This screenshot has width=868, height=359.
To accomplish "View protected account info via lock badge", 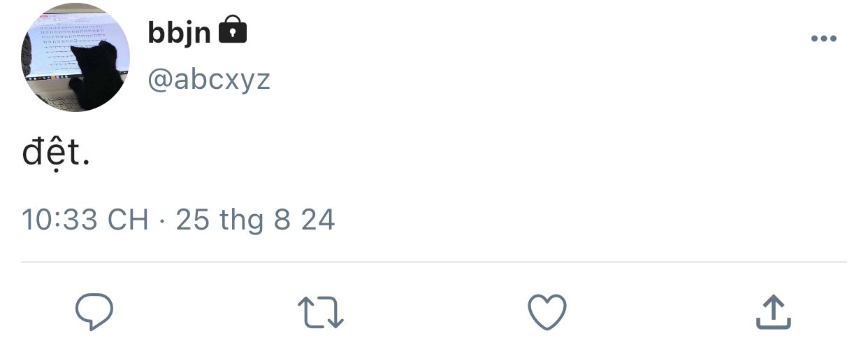I will pyautogui.click(x=233, y=30).
